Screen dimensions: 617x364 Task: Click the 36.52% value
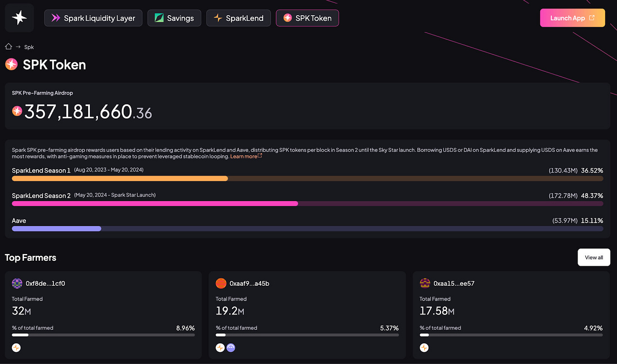click(592, 171)
